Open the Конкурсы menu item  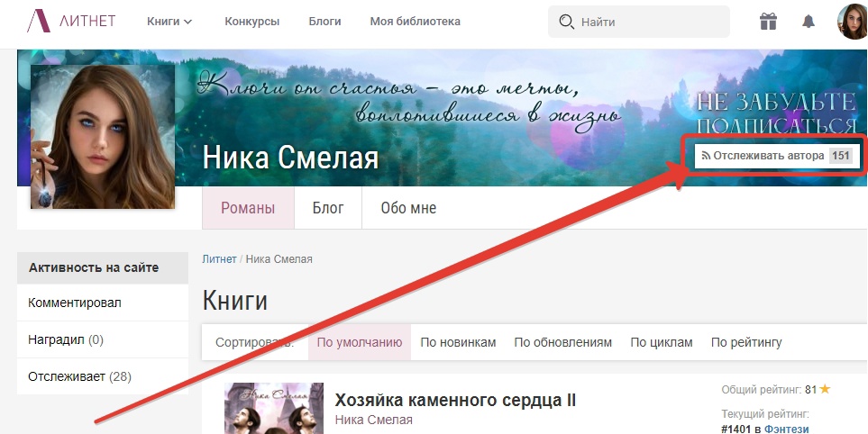251,22
